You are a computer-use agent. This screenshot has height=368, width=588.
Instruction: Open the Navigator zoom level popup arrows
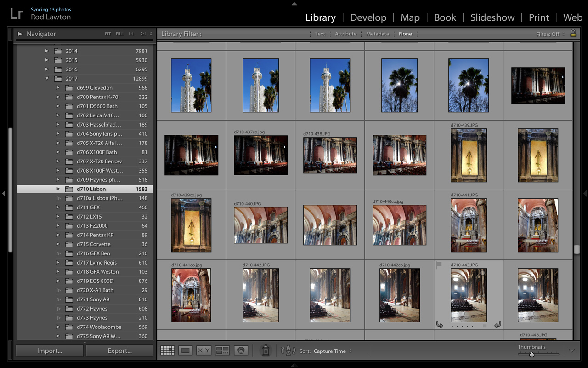click(151, 34)
